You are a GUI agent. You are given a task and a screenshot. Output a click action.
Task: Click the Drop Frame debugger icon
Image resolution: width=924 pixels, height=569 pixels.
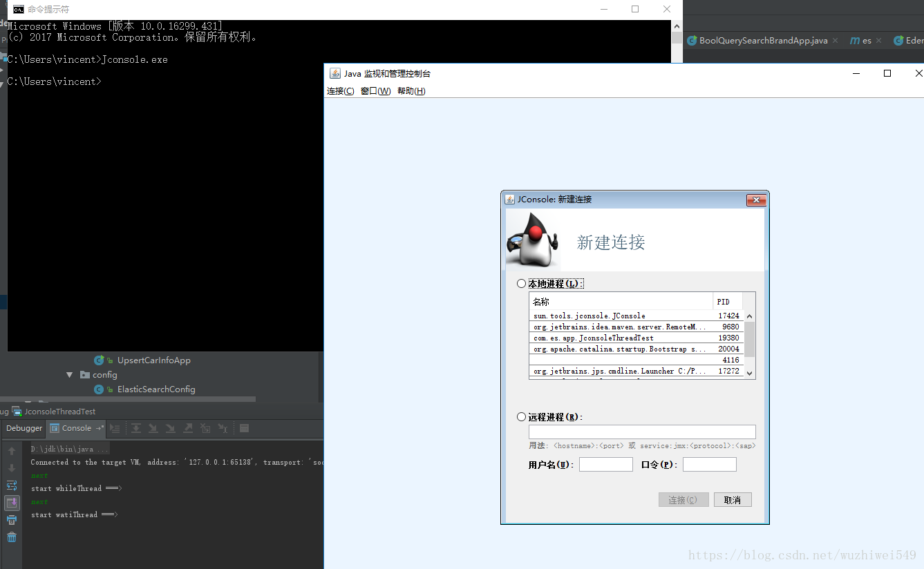(205, 428)
